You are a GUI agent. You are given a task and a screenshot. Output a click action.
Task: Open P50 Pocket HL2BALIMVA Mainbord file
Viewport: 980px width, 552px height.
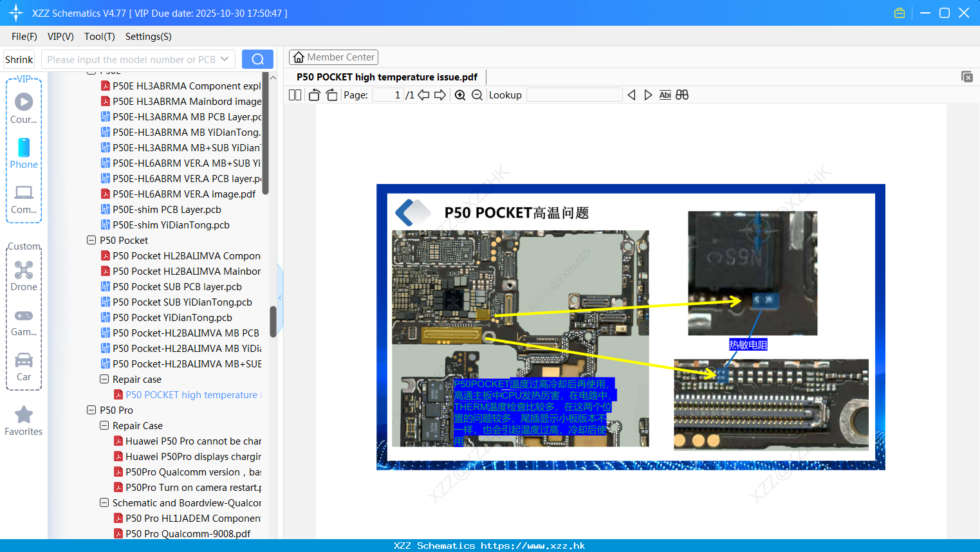point(181,271)
